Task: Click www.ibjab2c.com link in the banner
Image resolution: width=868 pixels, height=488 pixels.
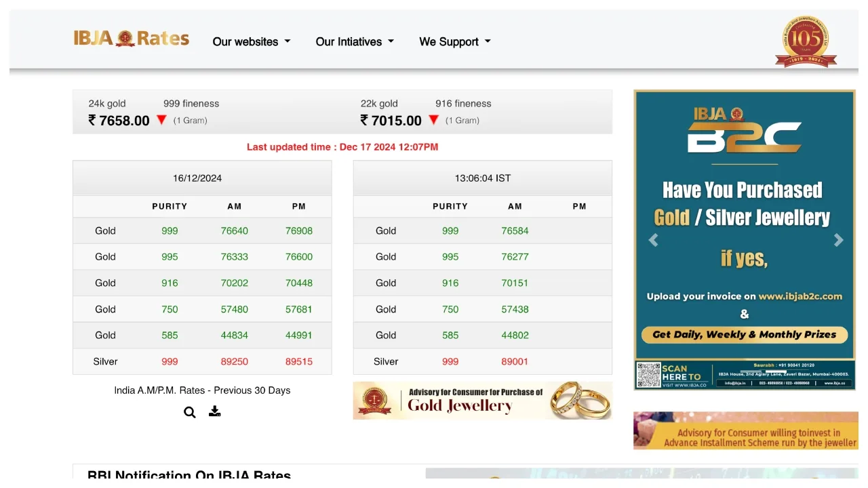Action: [800, 296]
